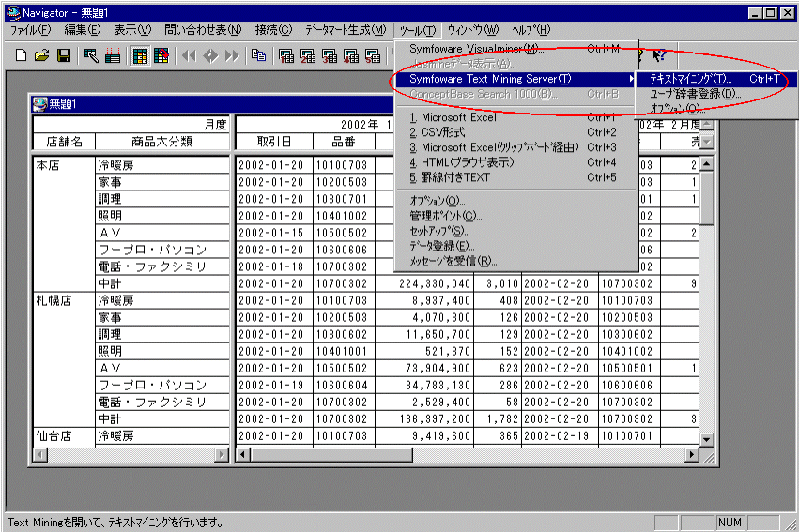Toggle the pressed colored table view button
The height and width of the screenshot is (532, 799).
coord(140,56)
